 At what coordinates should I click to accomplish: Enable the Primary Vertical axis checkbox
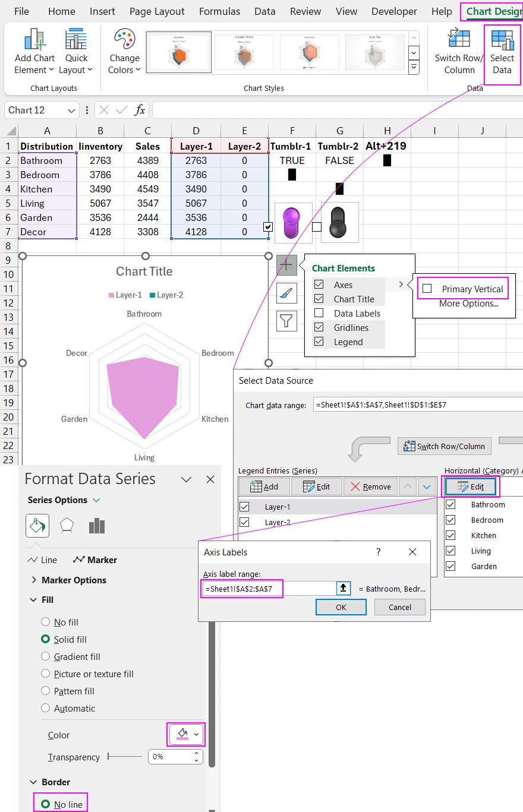pyautogui.click(x=426, y=288)
